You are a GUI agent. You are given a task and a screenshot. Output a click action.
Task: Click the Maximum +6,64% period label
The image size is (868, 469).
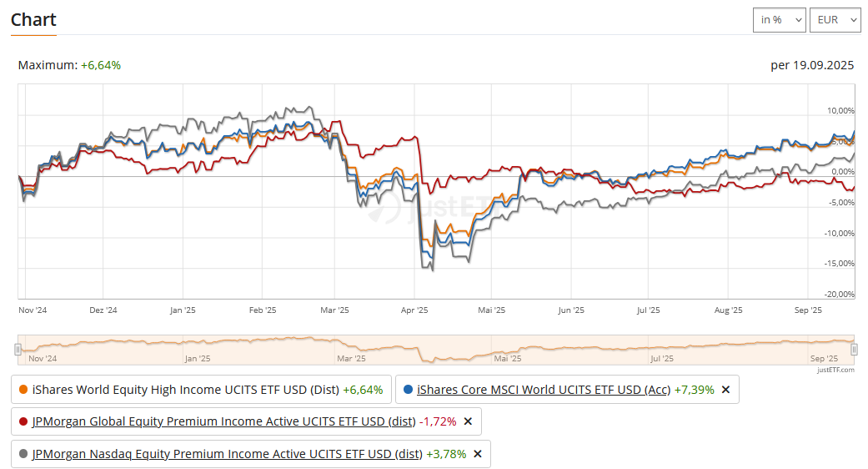pyautogui.click(x=69, y=65)
